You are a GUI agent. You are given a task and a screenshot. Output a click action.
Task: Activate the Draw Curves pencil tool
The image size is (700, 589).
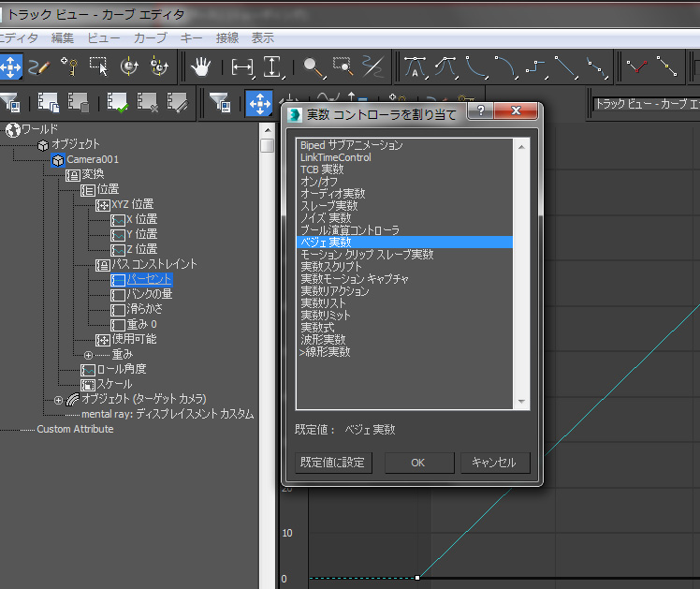coord(39,67)
